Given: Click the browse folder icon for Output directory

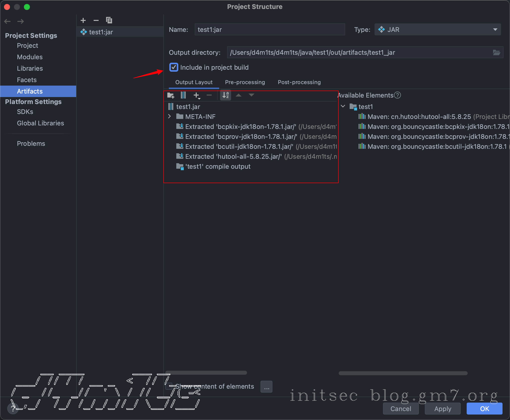Looking at the screenshot, I should (x=496, y=52).
